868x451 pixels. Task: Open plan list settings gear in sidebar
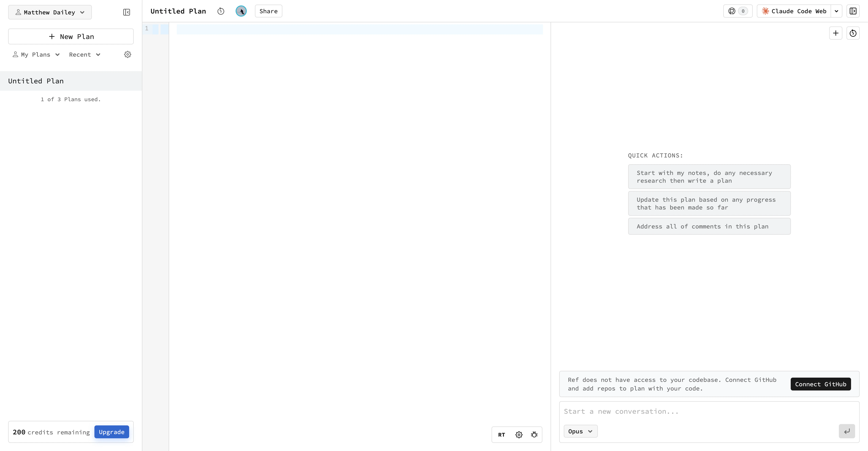point(128,54)
